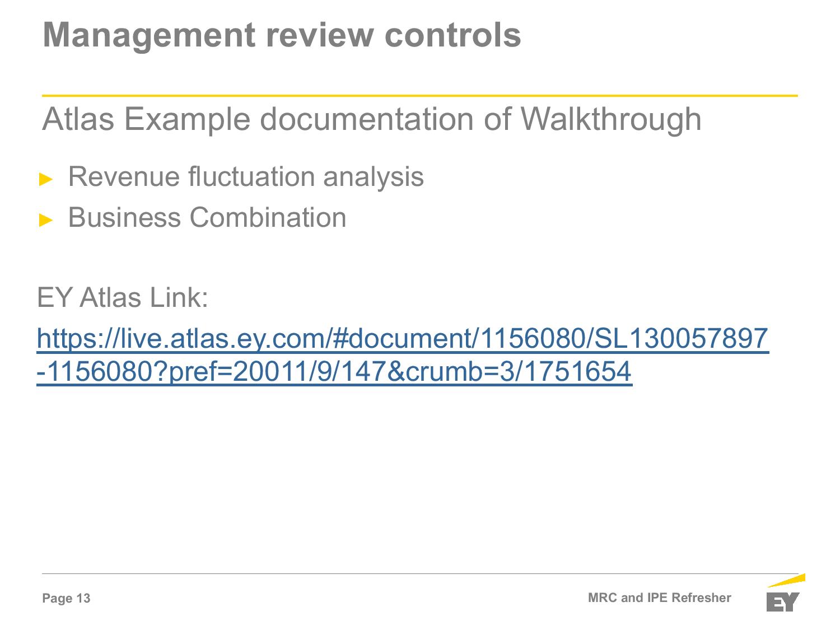The image size is (840, 630).
Task: Click the word 'Walkthrough' in the subtitle
Action: click(x=611, y=119)
